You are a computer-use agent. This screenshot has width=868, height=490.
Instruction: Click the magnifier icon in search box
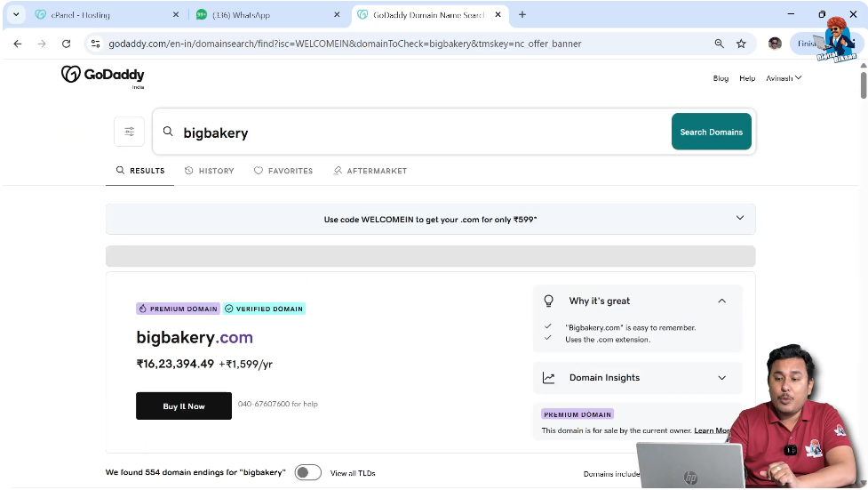168,132
